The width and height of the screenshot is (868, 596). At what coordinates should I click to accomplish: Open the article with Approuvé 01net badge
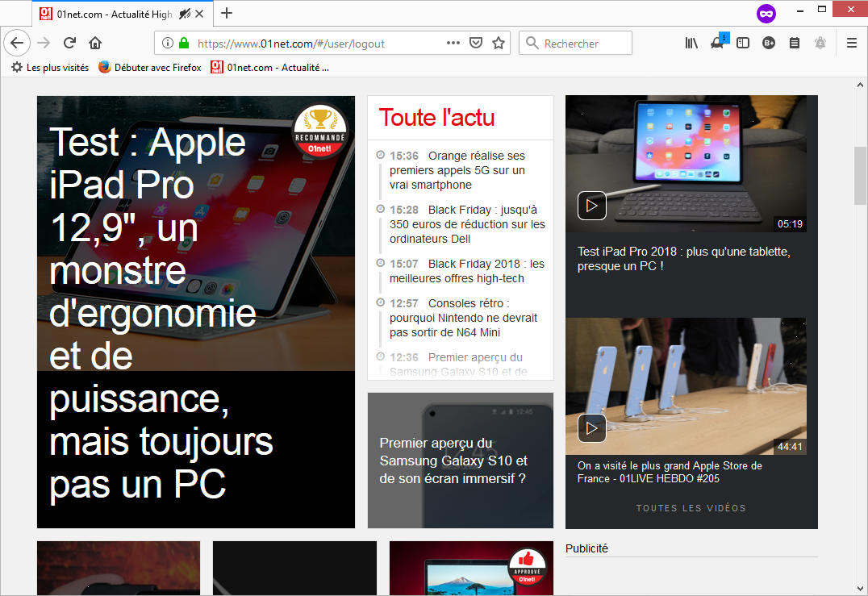point(472,569)
